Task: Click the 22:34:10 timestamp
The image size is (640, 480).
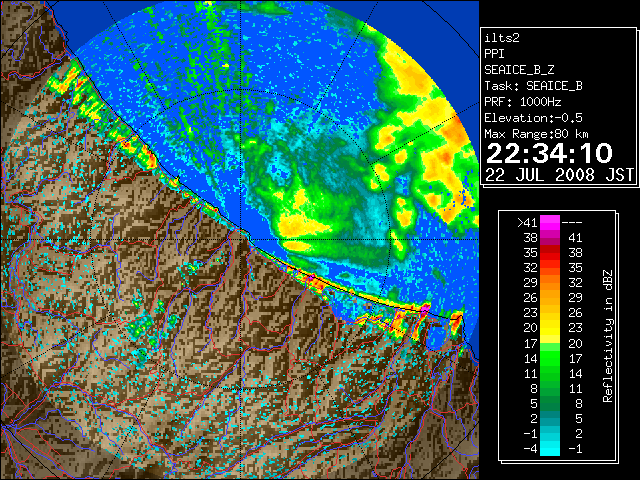Action: pos(549,153)
